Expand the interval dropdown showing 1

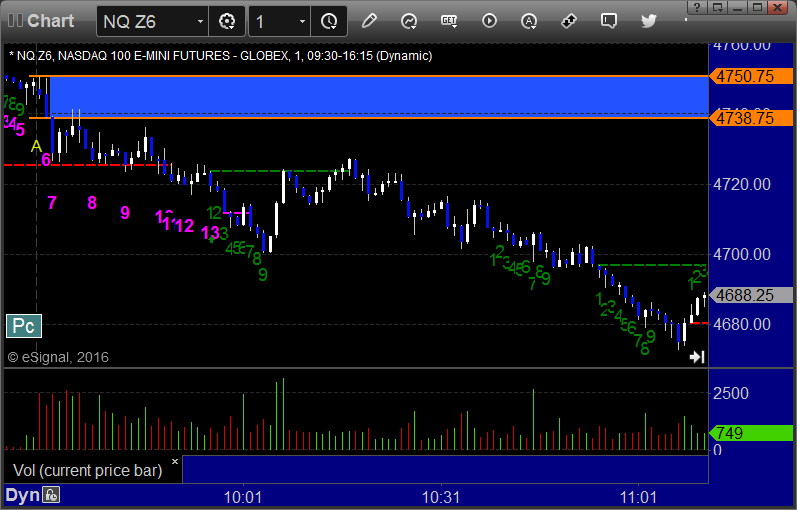click(x=302, y=21)
